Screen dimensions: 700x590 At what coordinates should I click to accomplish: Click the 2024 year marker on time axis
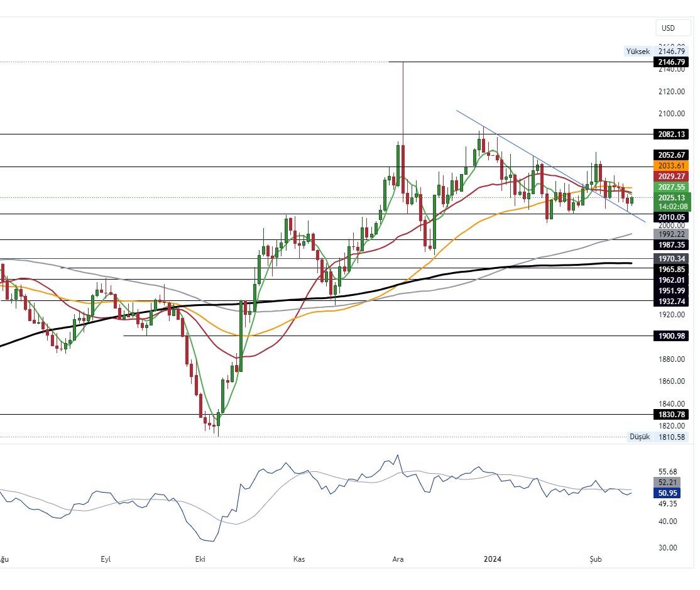492,559
